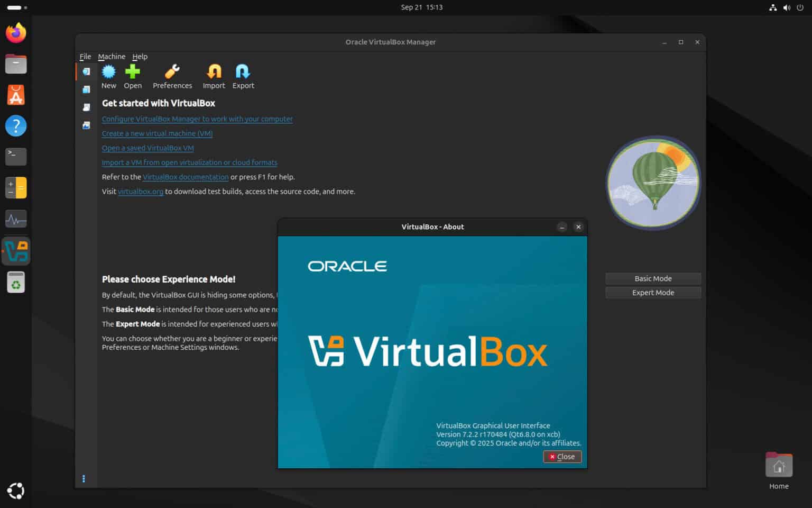
Task: Open the Extensions pane from the sidebar
Action: 86,89
